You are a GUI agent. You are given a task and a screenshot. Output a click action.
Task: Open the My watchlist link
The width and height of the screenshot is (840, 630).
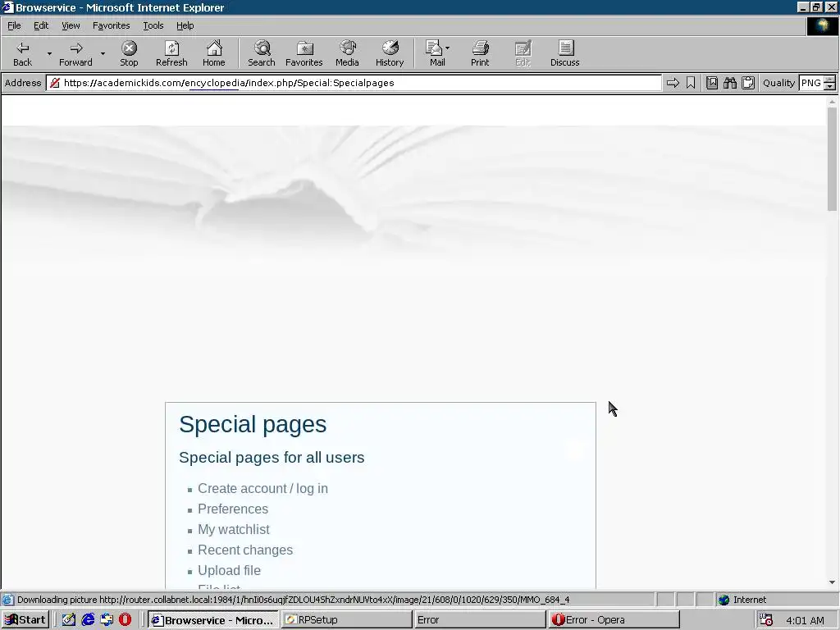(234, 529)
